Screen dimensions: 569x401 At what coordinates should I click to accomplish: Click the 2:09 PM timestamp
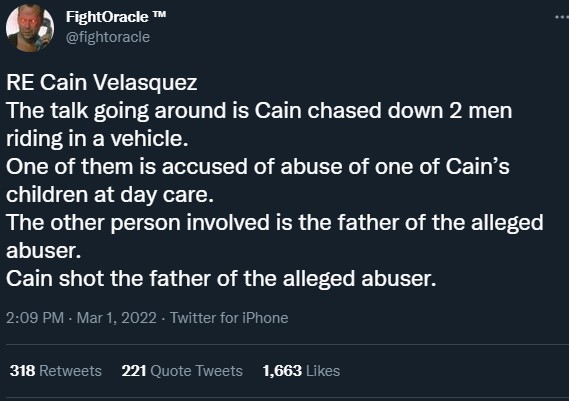click(x=35, y=318)
